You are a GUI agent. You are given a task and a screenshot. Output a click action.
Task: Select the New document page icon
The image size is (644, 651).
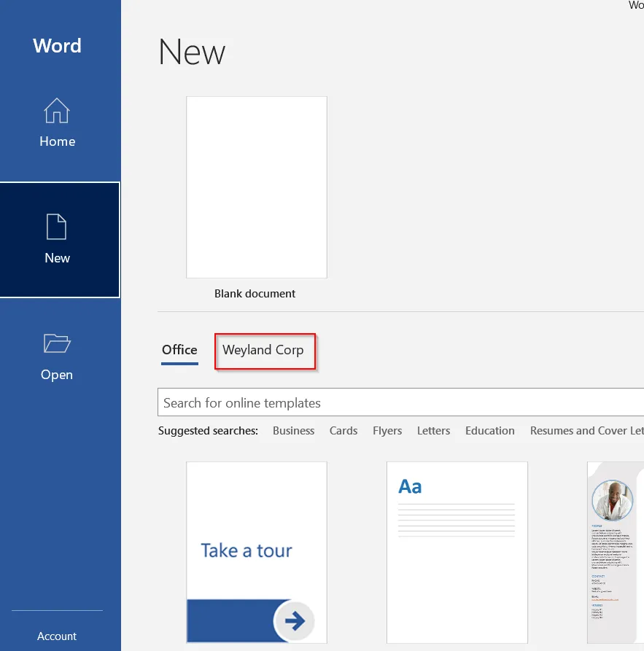56,227
